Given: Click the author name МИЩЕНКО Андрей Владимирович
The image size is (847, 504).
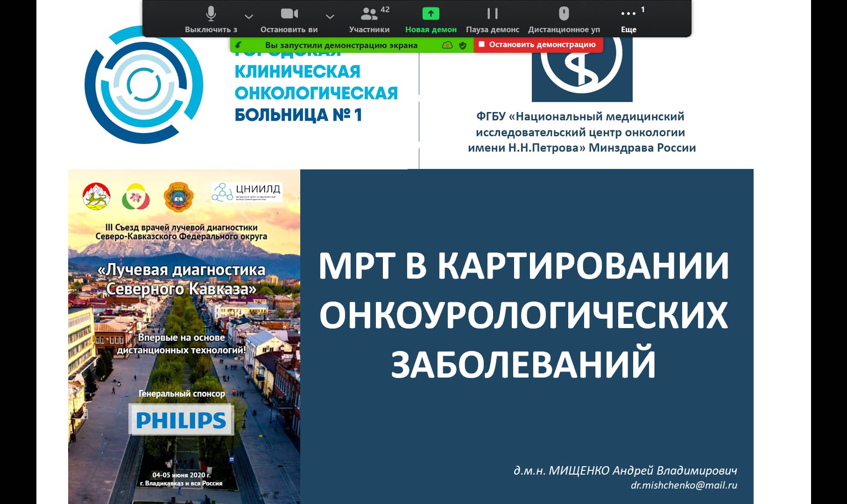Looking at the screenshot, I should click(642, 470).
